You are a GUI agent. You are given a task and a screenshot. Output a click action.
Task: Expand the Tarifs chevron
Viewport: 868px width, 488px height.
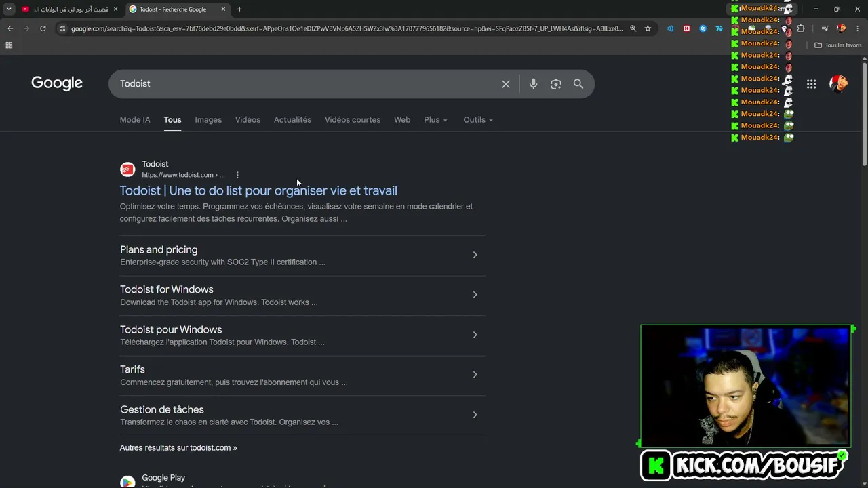point(475,375)
